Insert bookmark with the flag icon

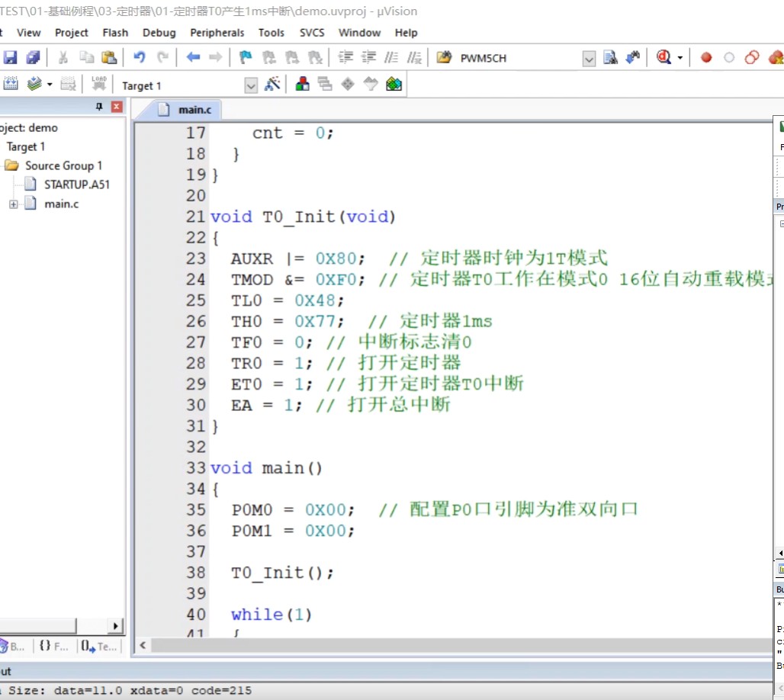246,57
